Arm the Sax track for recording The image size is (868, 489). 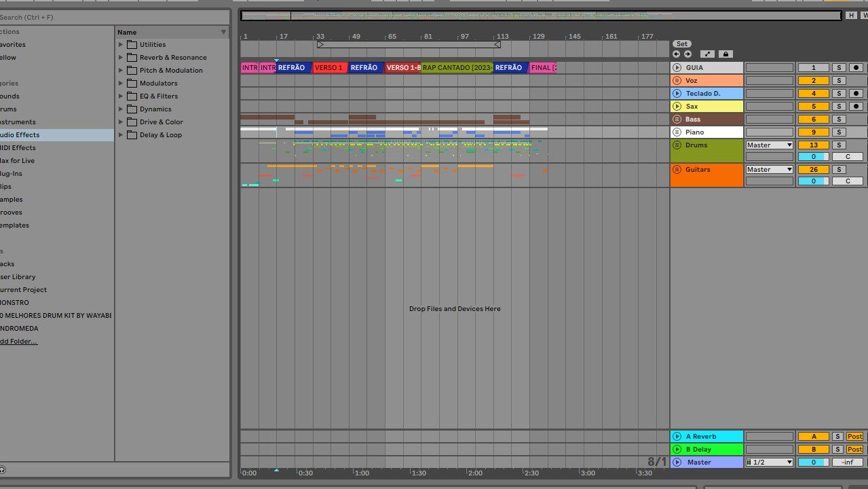click(856, 107)
